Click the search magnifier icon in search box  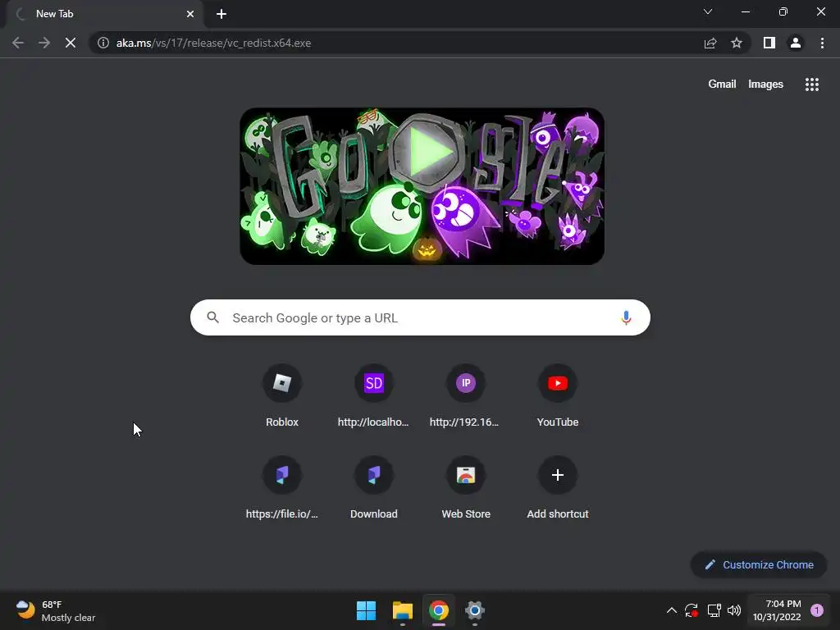[x=212, y=317]
